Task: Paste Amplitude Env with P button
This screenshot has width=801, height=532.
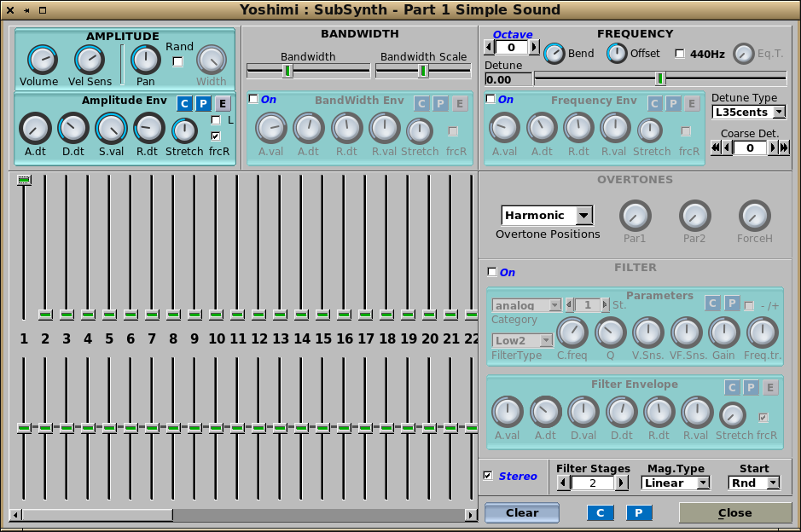Action: pos(203,104)
